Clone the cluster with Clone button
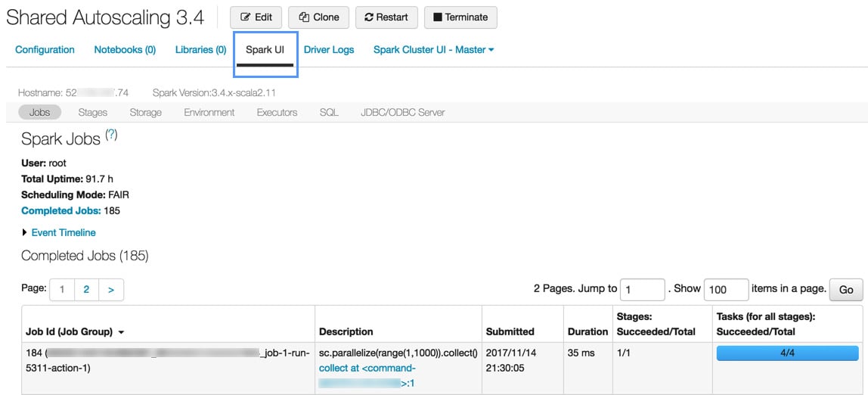Image resolution: width=868 pixels, height=395 pixels. 319,17
